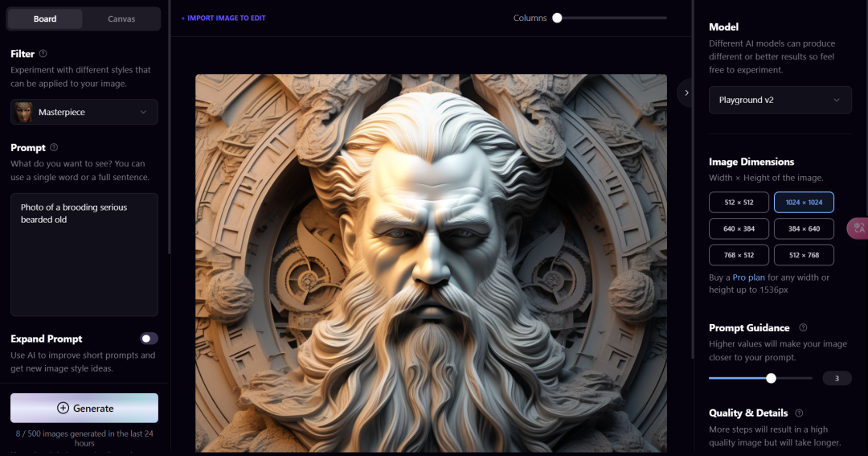Select the 384 × 640 image dimension
Screen dimensions: 868x456
(804, 228)
